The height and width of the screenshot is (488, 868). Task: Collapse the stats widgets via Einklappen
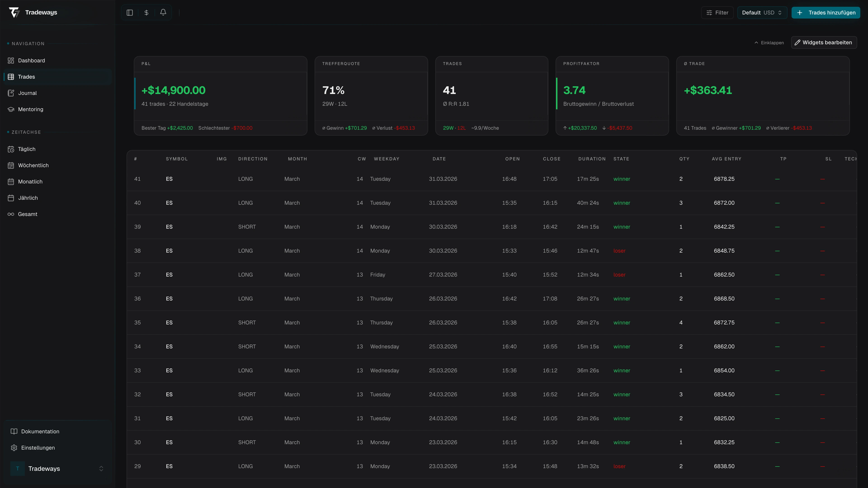click(x=769, y=42)
